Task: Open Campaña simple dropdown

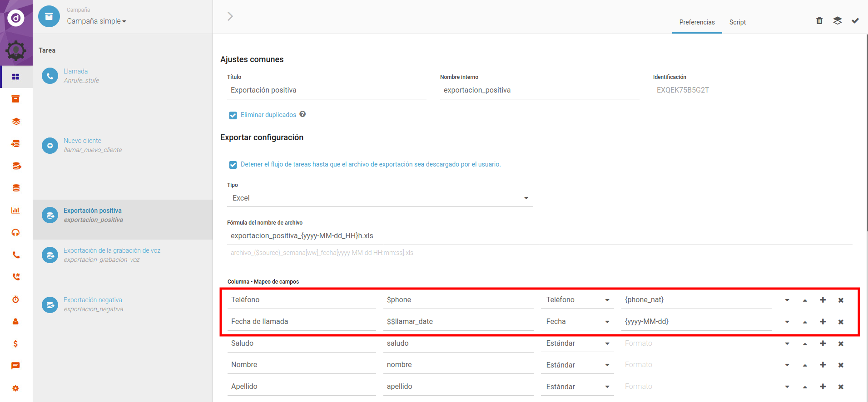Action: 96,21
